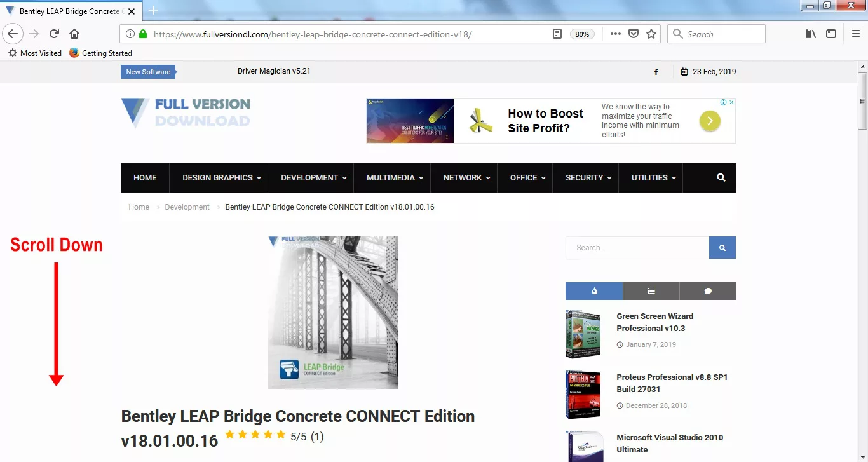Image resolution: width=868 pixels, height=462 pixels.
Task: Open site search magnifier in navigation bar
Action: [x=721, y=178]
